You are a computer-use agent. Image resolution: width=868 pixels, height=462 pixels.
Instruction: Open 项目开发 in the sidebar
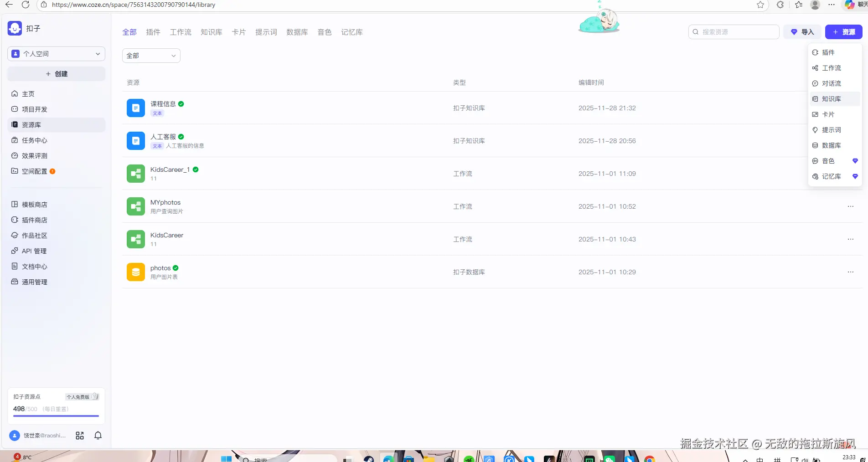click(x=56, y=109)
